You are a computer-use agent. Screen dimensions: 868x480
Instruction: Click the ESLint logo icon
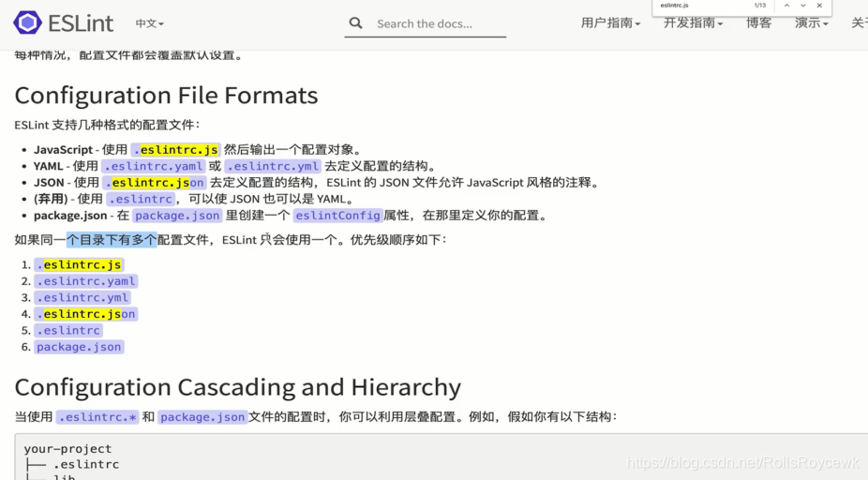point(28,22)
